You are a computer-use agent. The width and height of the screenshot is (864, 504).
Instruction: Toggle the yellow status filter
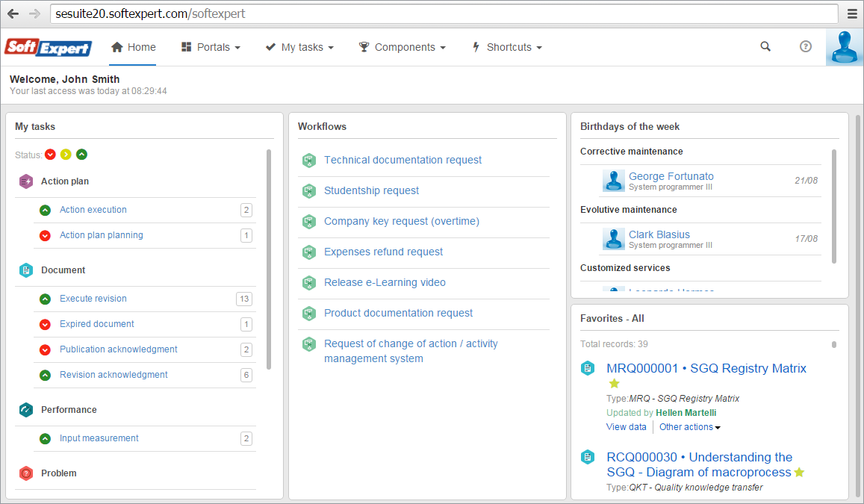pos(66,155)
